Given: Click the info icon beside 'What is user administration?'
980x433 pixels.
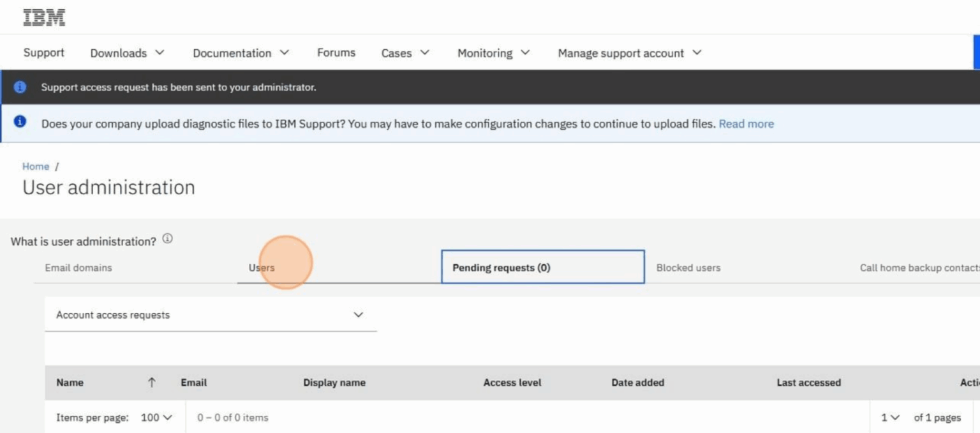Looking at the screenshot, I should coord(167,238).
